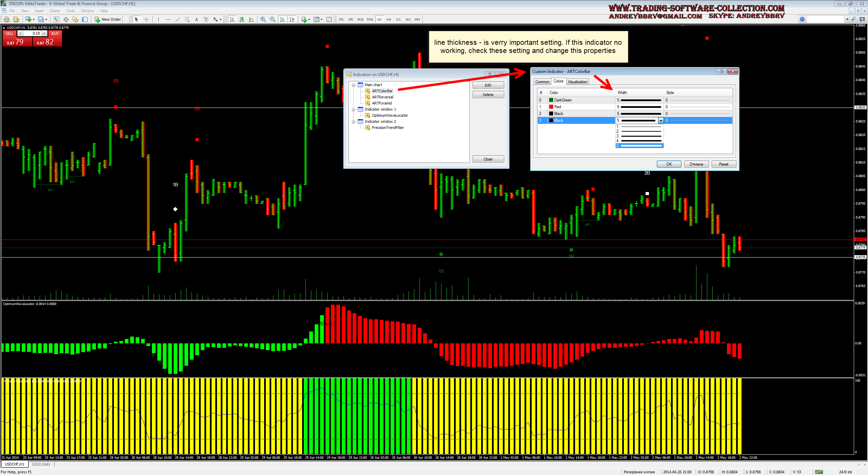This screenshot has width=868, height=475.
Task: Switch timeframe to H4
Action: pos(389,19)
